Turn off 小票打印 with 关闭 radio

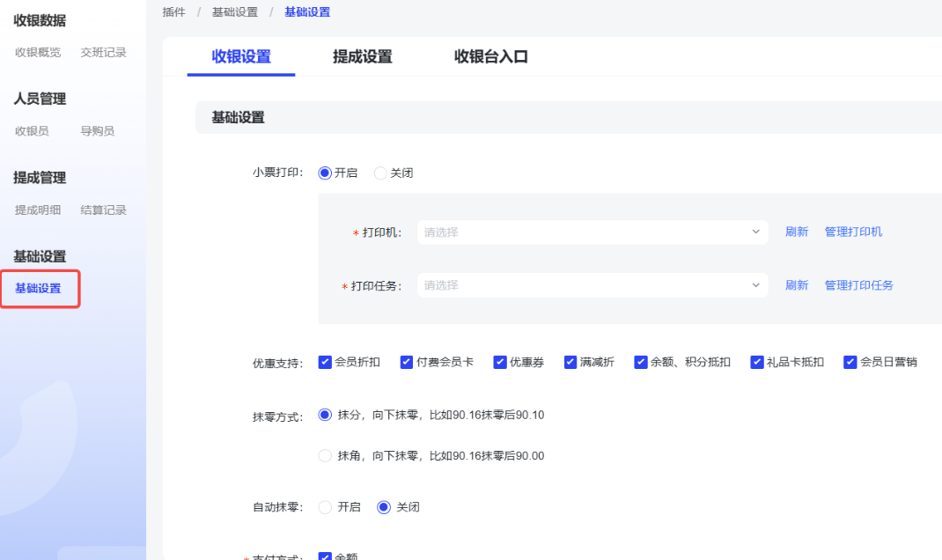381,173
